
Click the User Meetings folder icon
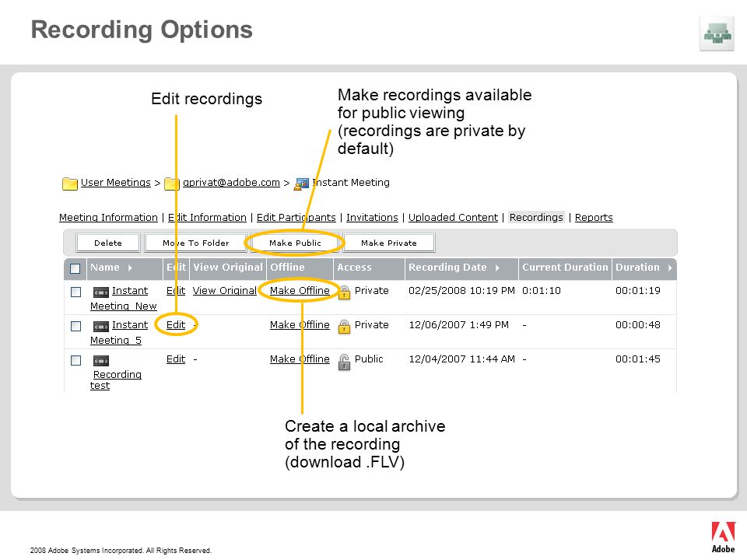pyautogui.click(x=69, y=184)
